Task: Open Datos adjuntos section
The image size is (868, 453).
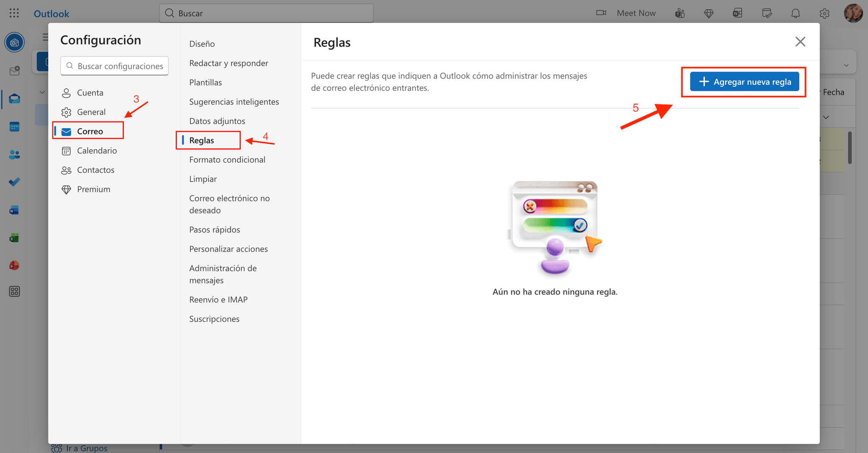Action: (x=217, y=121)
